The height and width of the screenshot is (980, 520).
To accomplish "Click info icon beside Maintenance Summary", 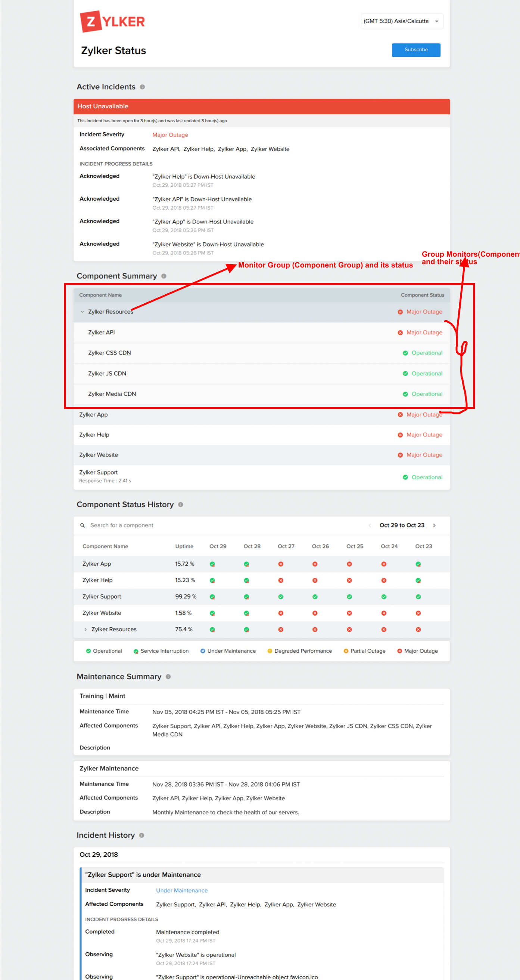I will pos(168,676).
